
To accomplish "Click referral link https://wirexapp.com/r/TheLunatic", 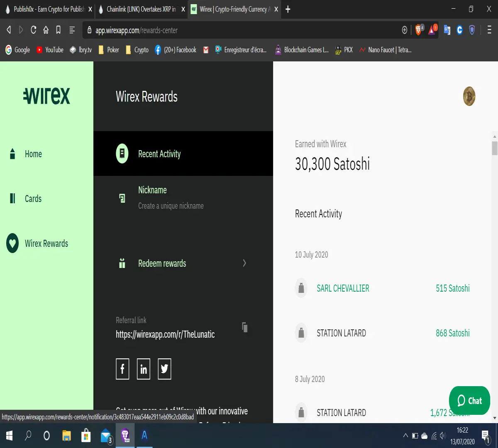I will [165, 334].
